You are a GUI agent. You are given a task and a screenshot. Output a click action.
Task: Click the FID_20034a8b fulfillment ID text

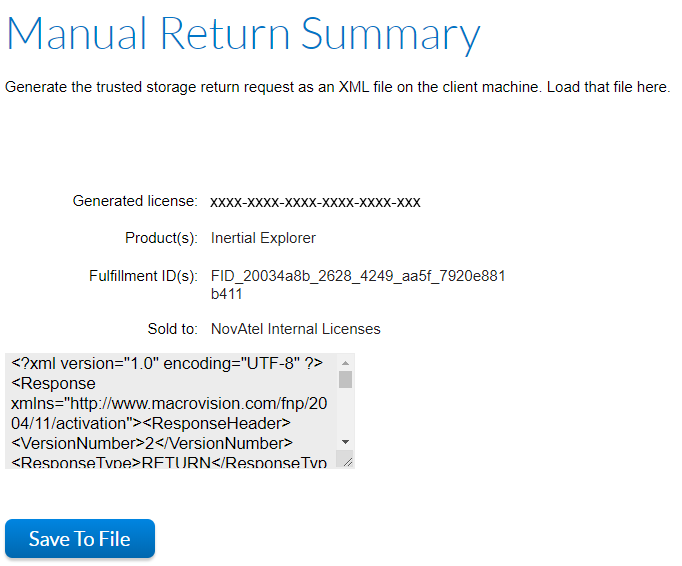[x=358, y=285]
